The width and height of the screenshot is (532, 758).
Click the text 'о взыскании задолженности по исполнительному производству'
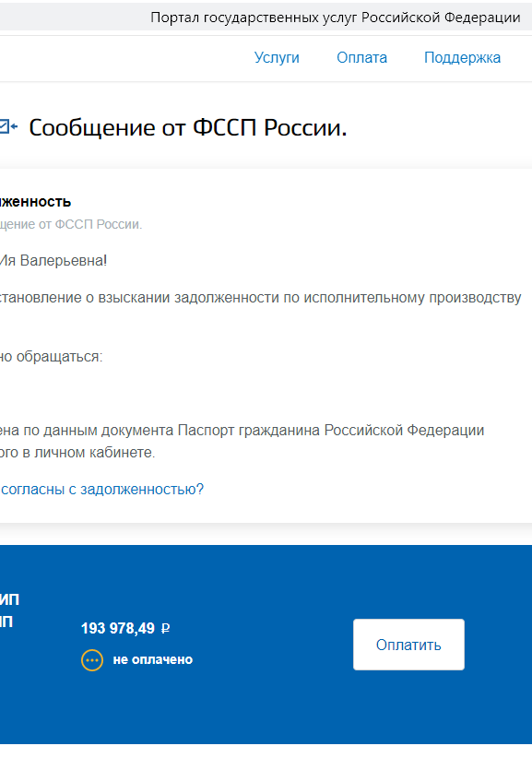click(303, 297)
